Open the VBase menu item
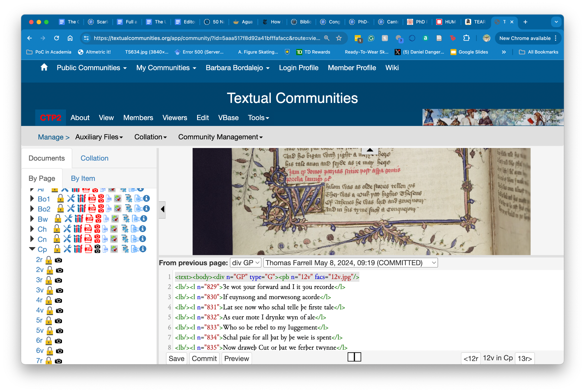The height and width of the screenshot is (392, 585). pos(228,118)
